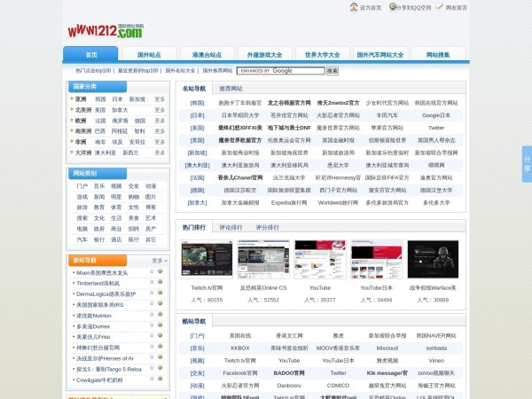The width and height of the screenshot is (532, 399).
Task: Click the 设为首页 home icon
Action: (355, 7)
